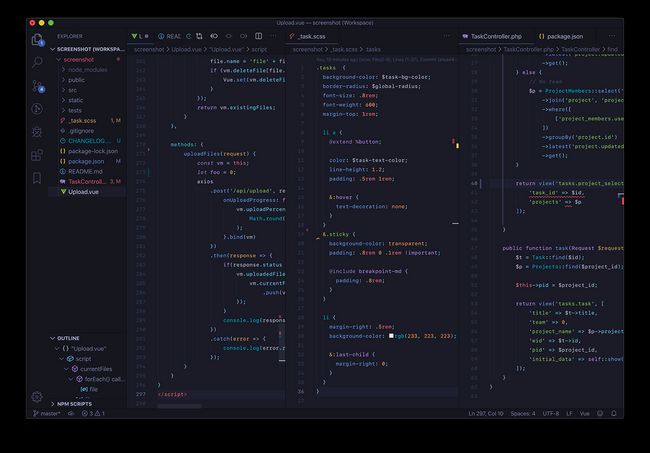This screenshot has width=650, height=453.
Task: Click the Manage gear icon
Action: coord(38,397)
